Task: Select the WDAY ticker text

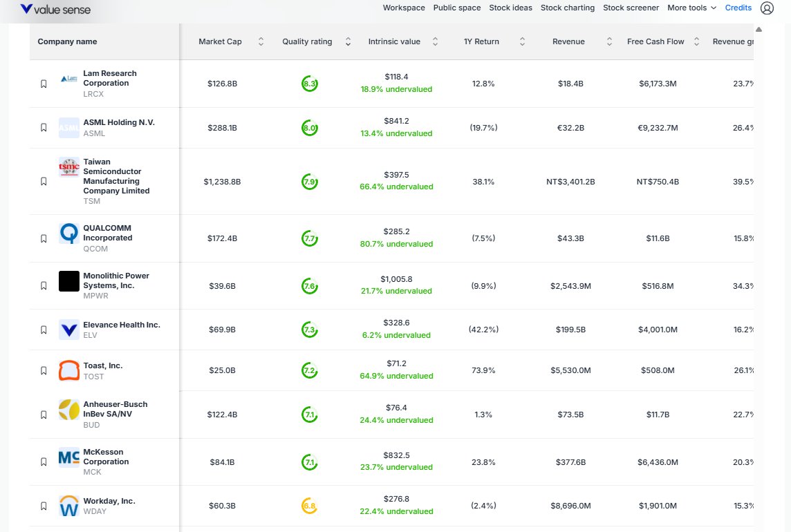Action: tap(95, 511)
